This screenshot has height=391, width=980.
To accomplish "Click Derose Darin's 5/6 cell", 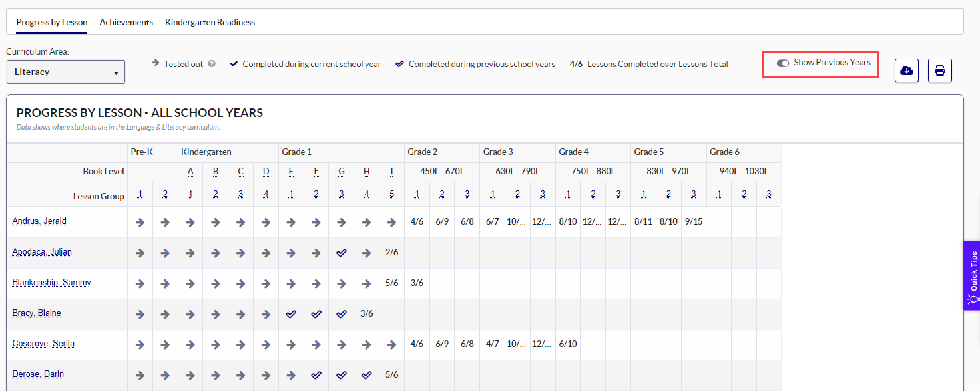I will 391,375.
